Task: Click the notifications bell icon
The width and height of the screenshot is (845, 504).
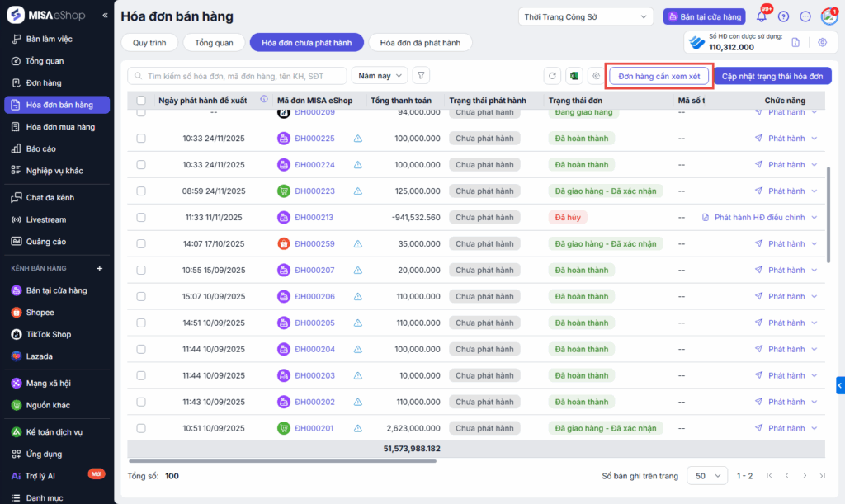Action: pyautogui.click(x=761, y=16)
